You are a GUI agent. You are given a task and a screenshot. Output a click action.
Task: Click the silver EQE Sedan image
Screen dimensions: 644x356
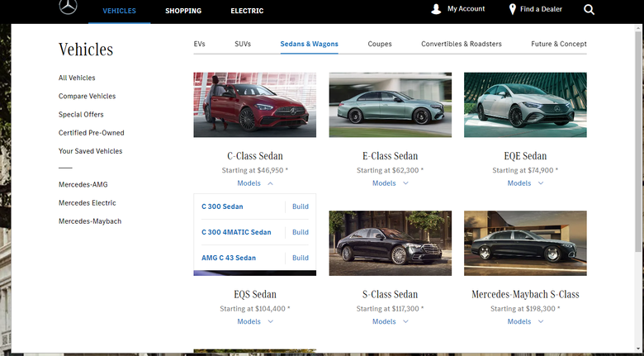point(525,105)
